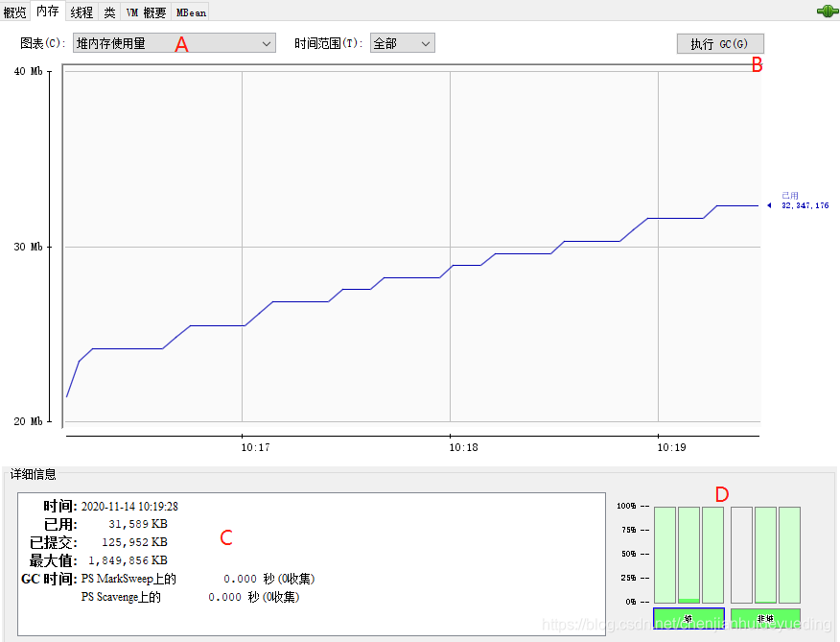Select the 非堆 button below the bars
Image resolution: width=840 pixels, height=642 pixels.
[x=765, y=618]
